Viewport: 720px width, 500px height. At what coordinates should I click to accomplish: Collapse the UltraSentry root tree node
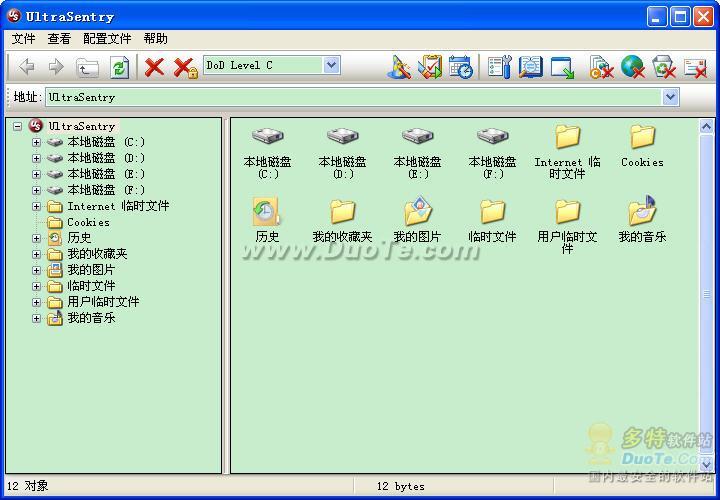18,126
